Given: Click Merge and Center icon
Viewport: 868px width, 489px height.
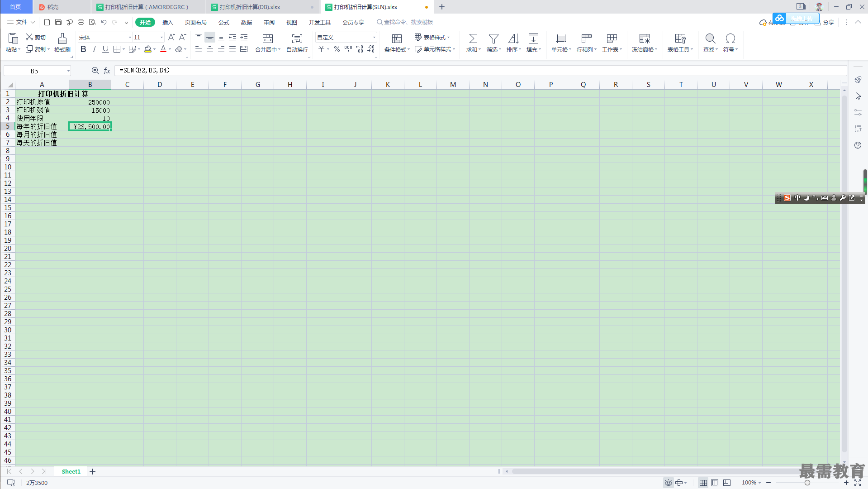Looking at the screenshot, I should click(x=268, y=38).
